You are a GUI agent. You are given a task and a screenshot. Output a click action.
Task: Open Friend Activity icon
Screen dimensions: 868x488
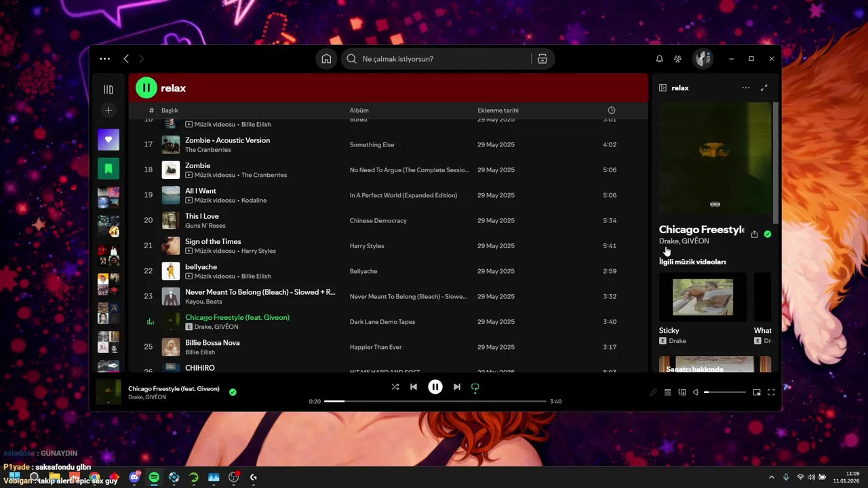(677, 59)
